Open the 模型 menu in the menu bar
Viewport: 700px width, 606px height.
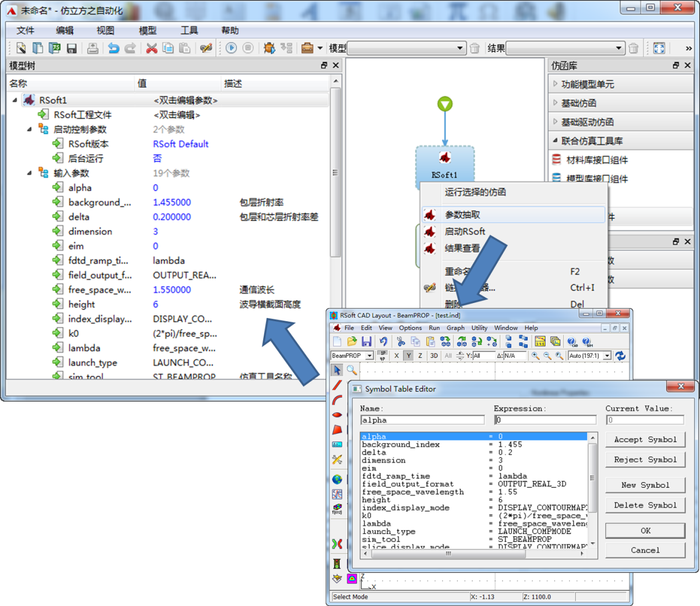148,30
